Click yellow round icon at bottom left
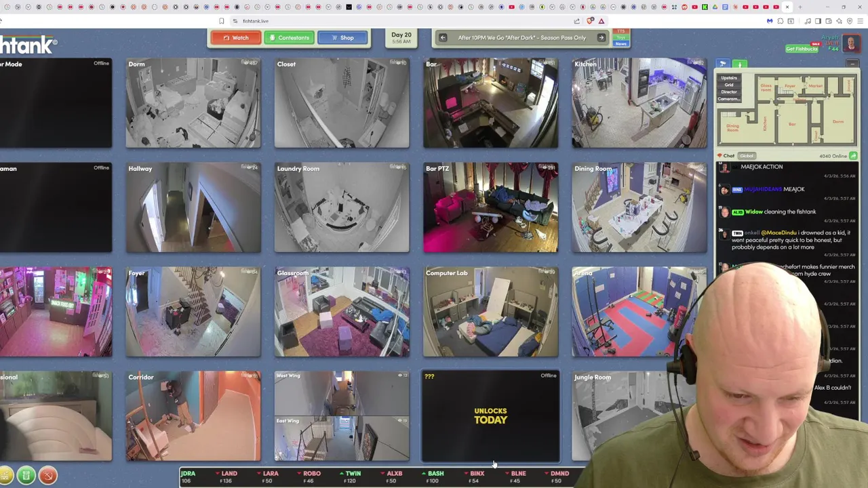This screenshot has width=868, height=488. (5, 476)
